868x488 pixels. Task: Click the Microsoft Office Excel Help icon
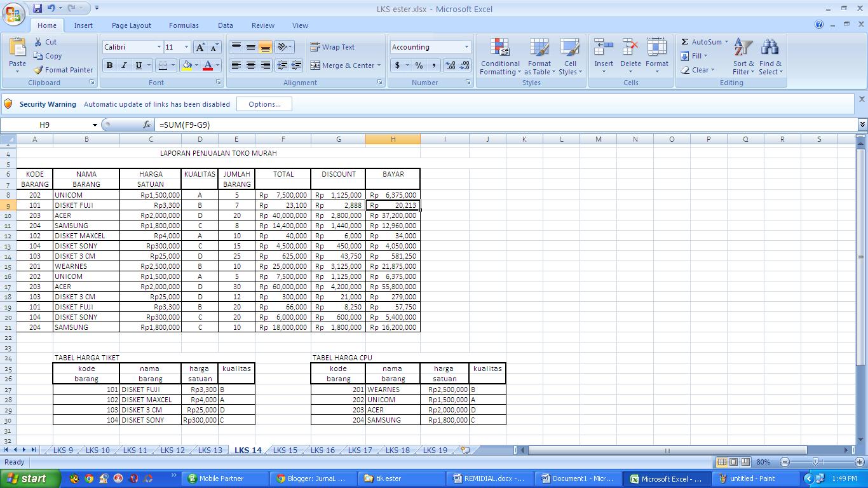point(819,25)
